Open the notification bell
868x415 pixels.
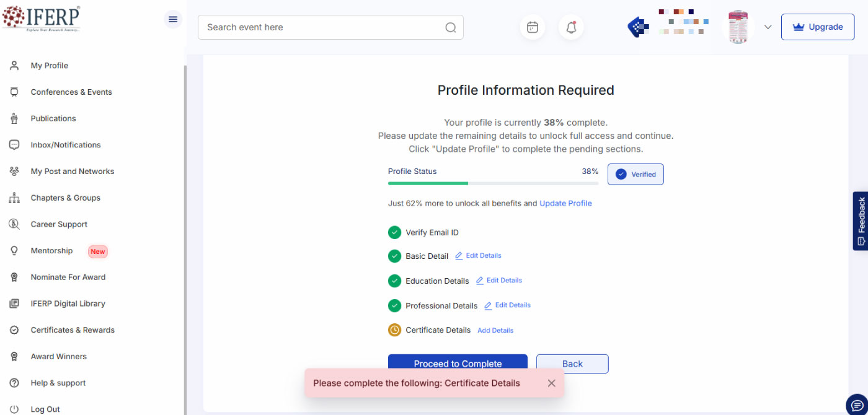point(570,27)
